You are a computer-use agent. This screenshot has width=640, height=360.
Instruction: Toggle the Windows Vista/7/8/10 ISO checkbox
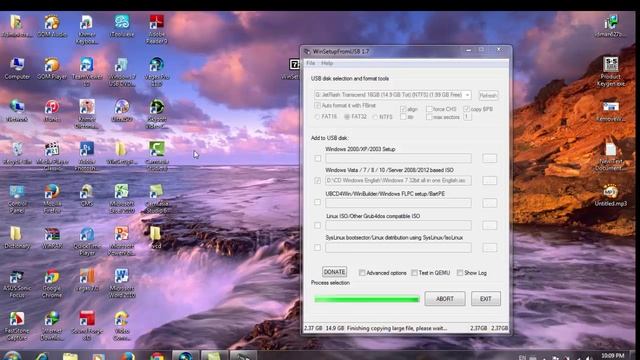318,180
